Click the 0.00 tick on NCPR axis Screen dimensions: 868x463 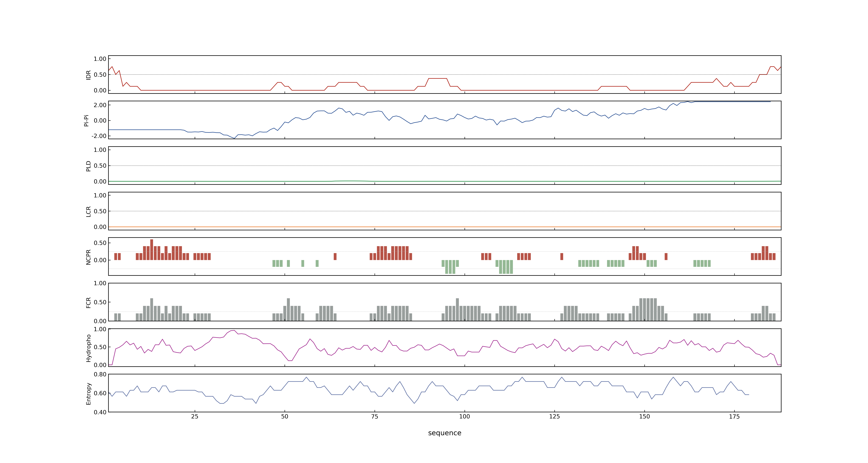pos(100,260)
